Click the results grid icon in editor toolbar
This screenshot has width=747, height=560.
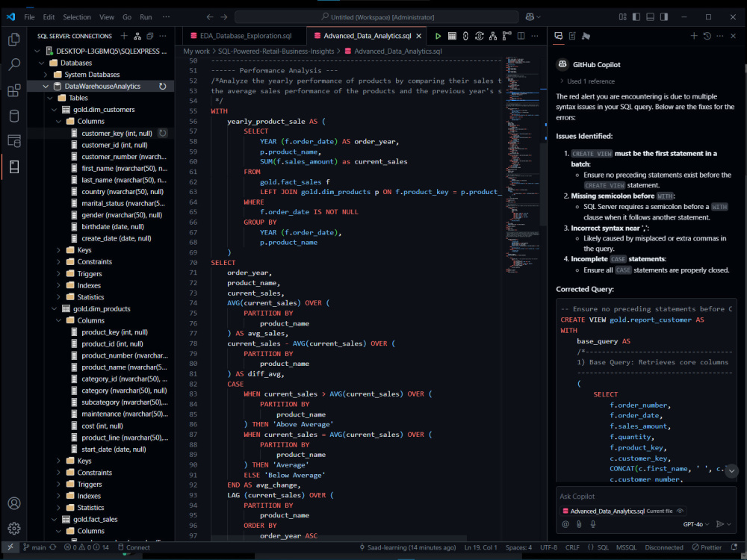click(452, 36)
